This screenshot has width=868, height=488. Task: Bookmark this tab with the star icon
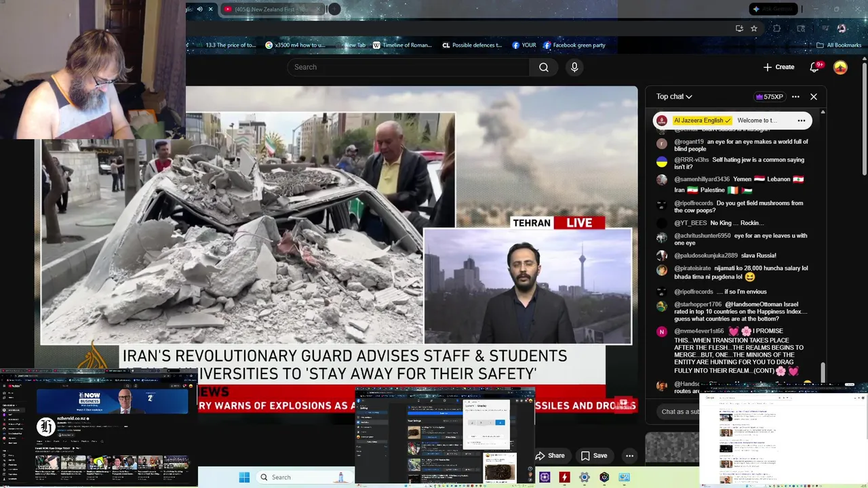coord(754,28)
